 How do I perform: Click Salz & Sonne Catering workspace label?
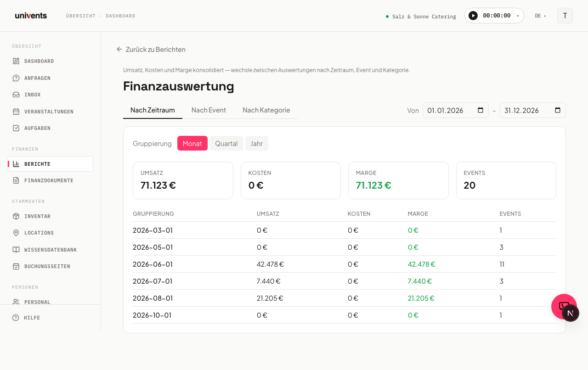[x=421, y=17]
